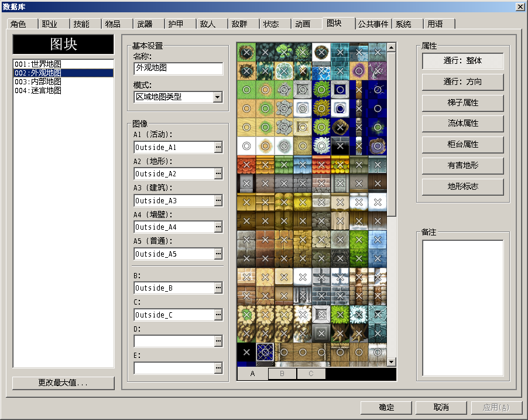Image resolution: width=528 pixels, height=420 pixels.
Task: Toggle the beige curtain wall tile
Action: point(340,221)
